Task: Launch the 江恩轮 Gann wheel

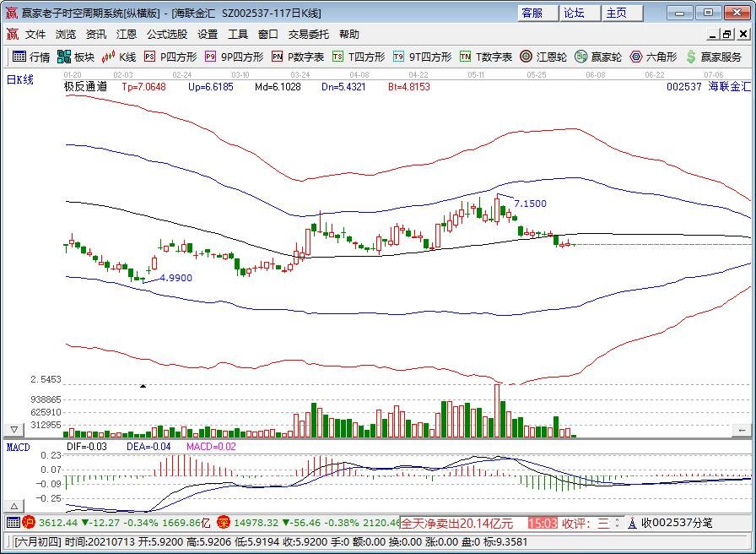Action: (x=543, y=57)
